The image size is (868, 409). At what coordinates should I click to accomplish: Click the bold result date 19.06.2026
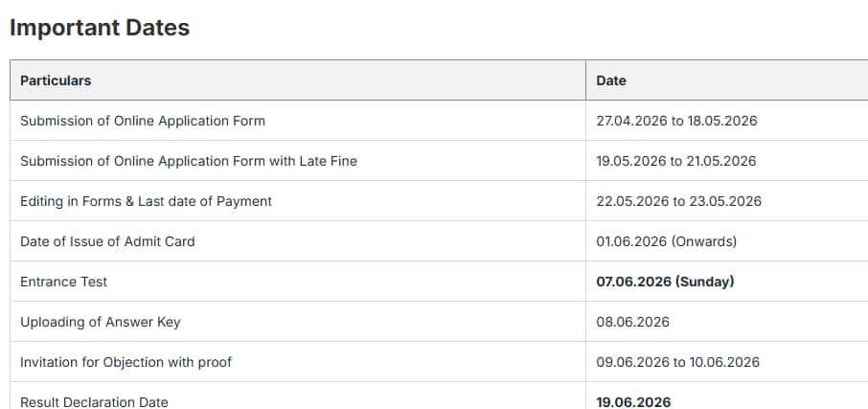(x=633, y=401)
